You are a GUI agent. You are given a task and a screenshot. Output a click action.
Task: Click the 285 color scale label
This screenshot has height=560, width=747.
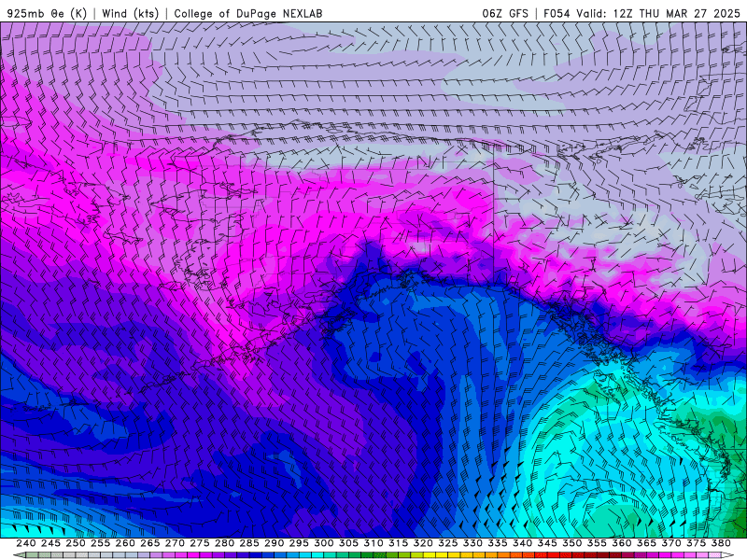[x=249, y=543]
